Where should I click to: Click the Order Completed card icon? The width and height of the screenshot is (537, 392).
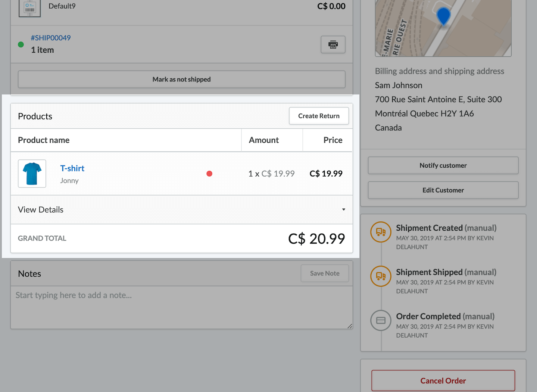coord(381,320)
